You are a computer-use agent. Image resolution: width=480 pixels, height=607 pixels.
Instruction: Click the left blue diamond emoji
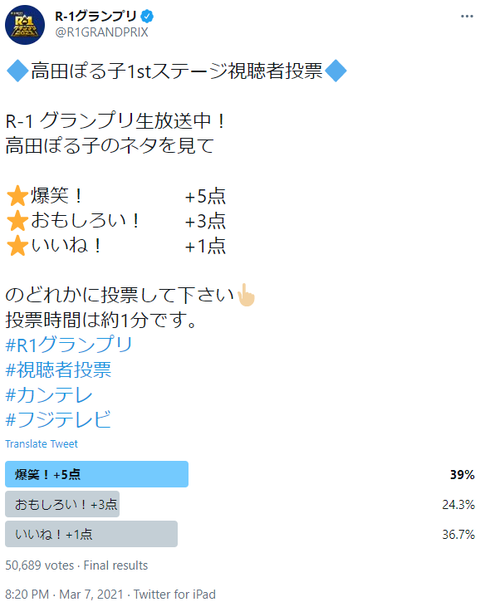click(17, 71)
